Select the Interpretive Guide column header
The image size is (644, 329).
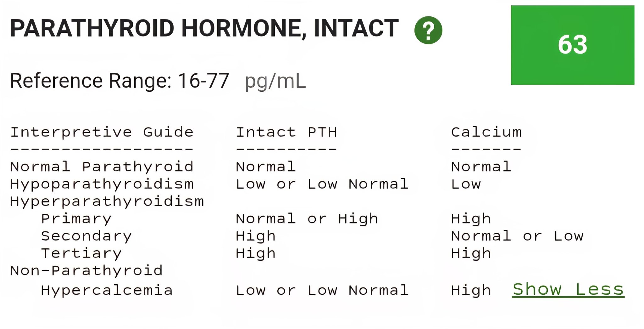click(102, 133)
